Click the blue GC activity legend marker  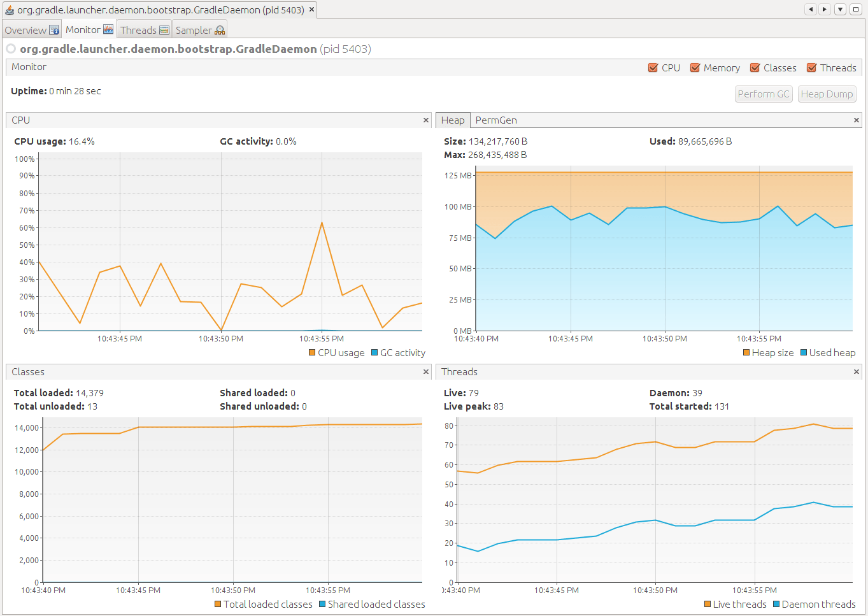[374, 352]
